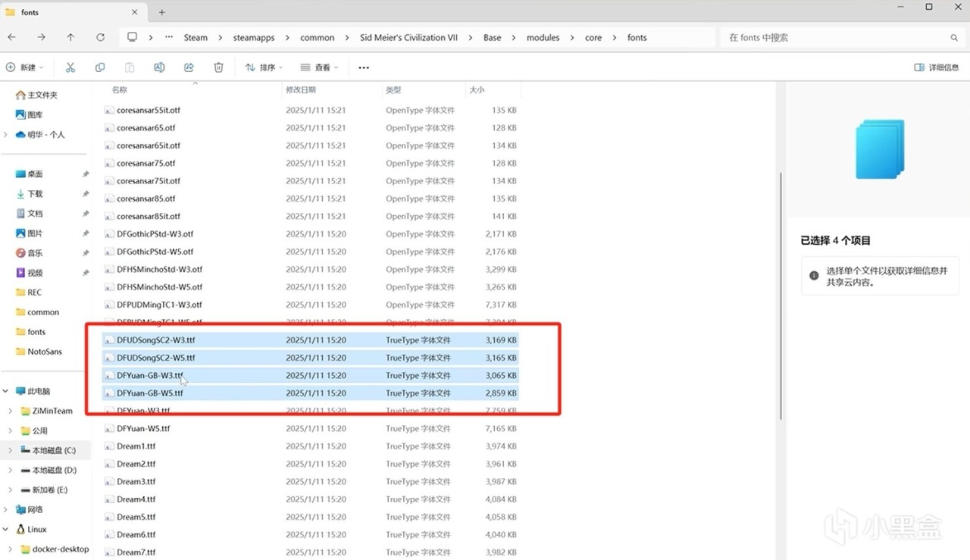Viewport: 970px width, 560px height.
Task: Click the Copy icon in toolbar
Action: point(100,67)
